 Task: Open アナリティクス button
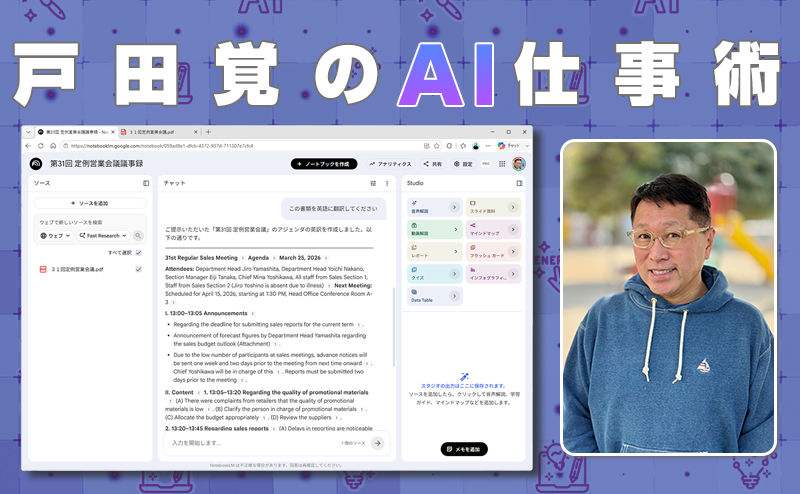click(390, 164)
